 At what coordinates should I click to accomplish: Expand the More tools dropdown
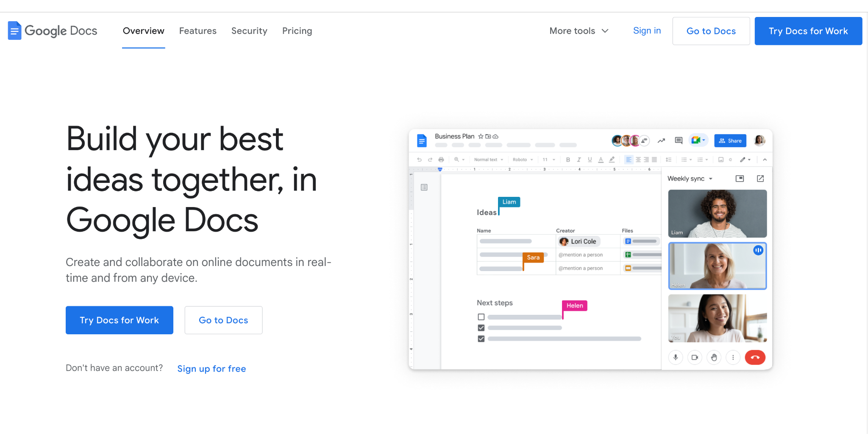click(579, 31)
